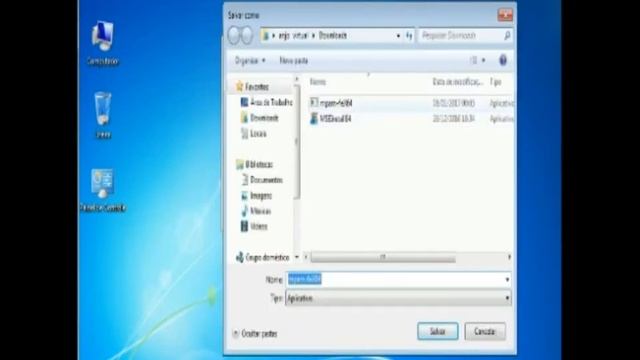Expand the breadcrumb arrow before Downloads
The width and height of the screenshot is (640, 360).
point(313,36)
